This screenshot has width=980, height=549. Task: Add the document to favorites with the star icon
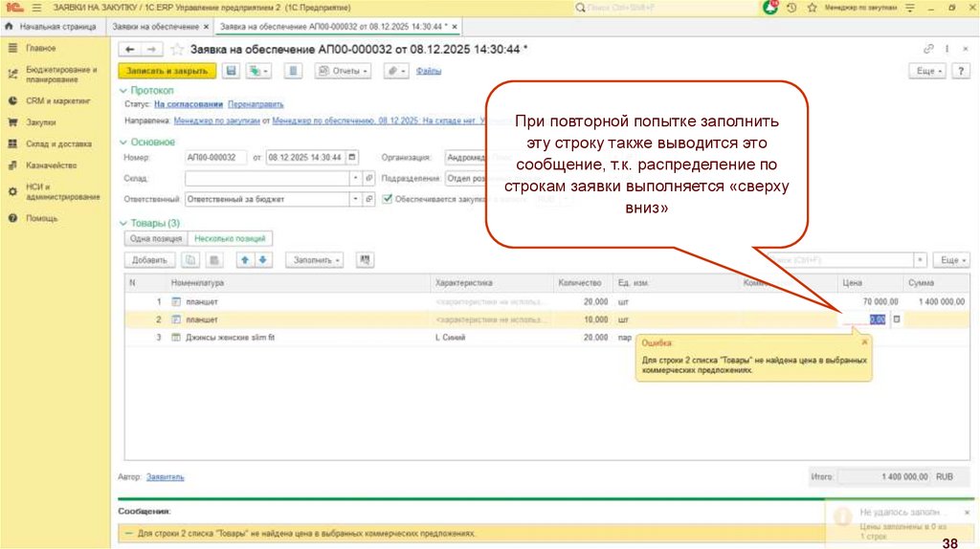click(177, 49)
